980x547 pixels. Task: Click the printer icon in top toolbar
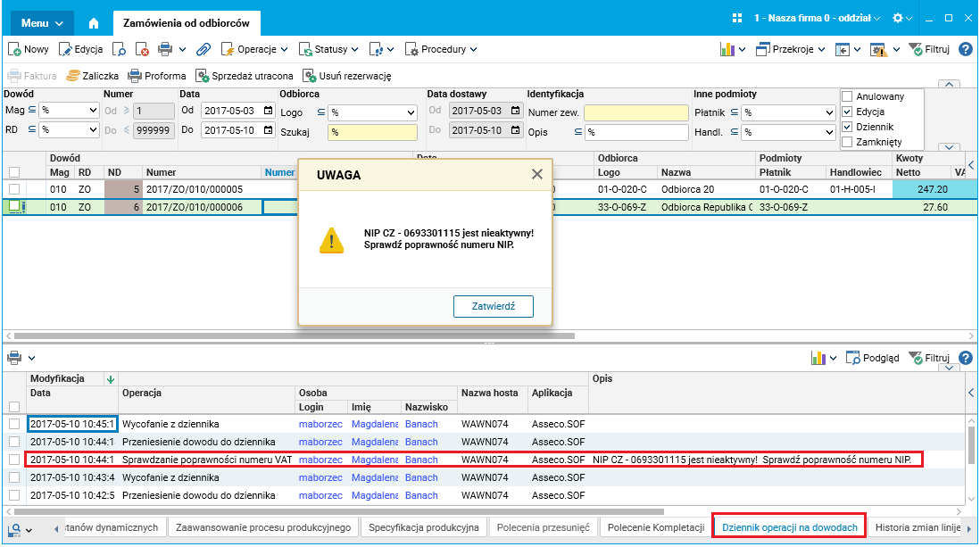(x=165, y=49)
